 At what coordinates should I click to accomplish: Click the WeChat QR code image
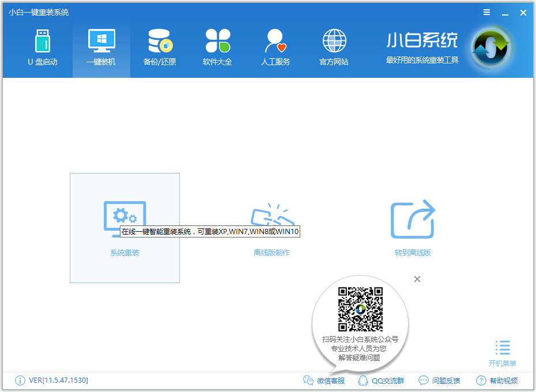pos(360,309)
